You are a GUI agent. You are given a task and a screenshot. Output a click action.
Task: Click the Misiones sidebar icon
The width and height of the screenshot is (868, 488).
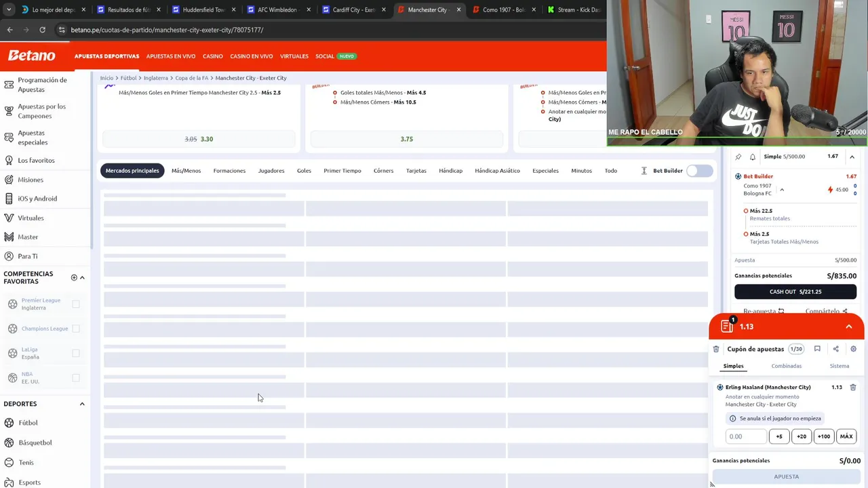(x=9, y=180)
